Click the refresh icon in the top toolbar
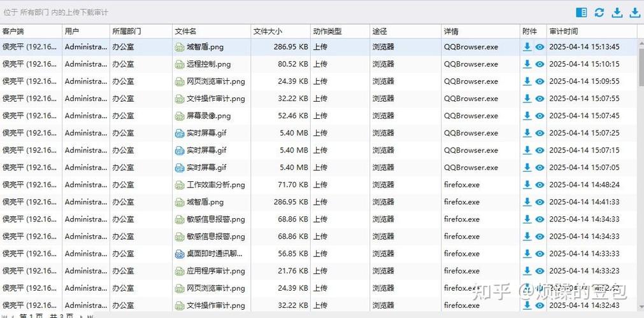The image size is (644, 318). pos(599,13)
